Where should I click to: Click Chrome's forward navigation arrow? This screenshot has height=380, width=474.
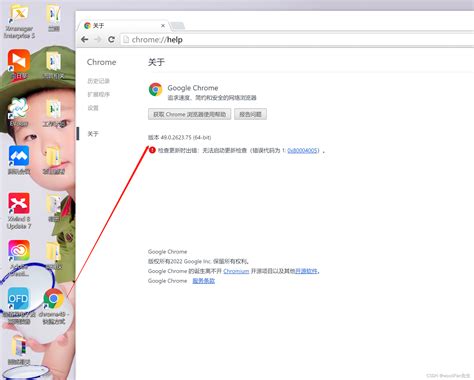coord(98,40)
